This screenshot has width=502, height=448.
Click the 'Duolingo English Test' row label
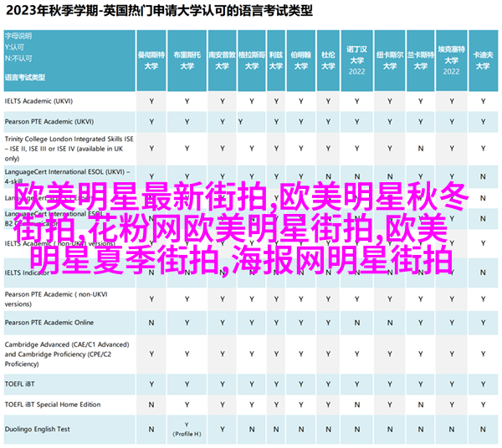(x=37, y=429)
